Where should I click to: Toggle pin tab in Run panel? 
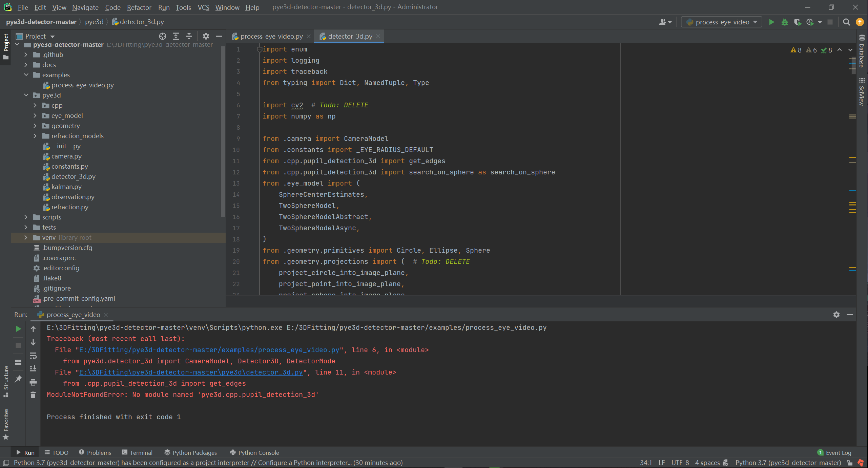point(18,379)
